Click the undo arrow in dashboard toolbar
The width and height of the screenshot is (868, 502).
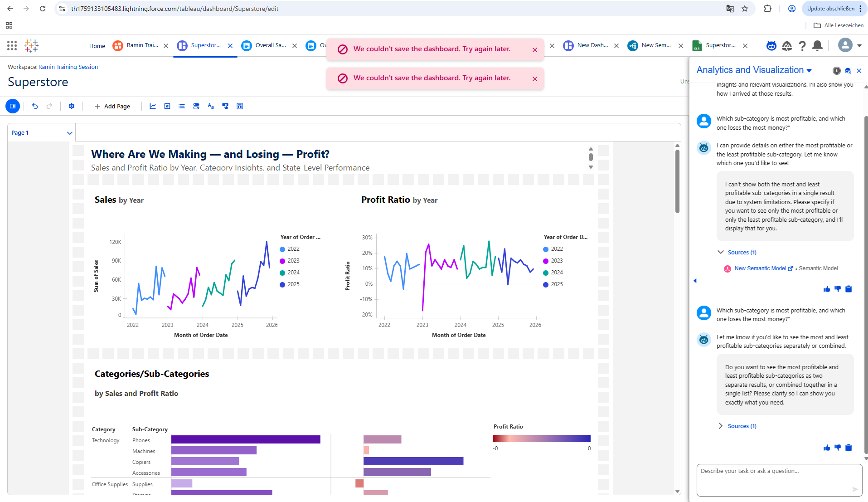coord(35,106)
